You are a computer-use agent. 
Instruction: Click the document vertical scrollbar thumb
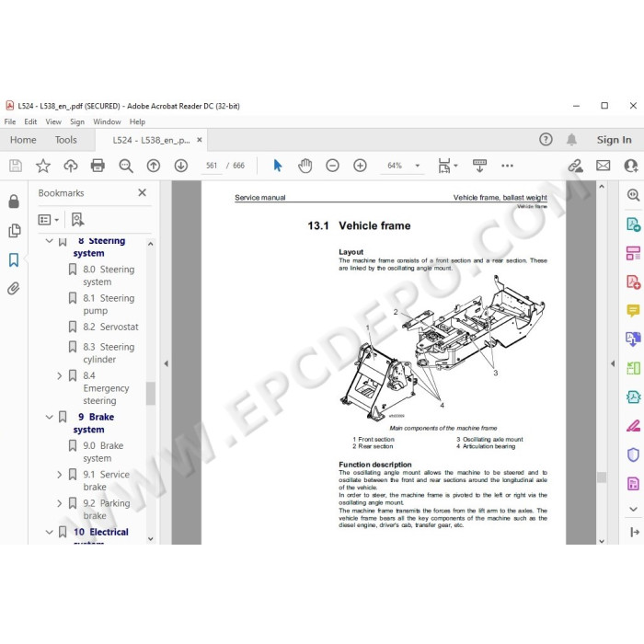pos(602,477)
